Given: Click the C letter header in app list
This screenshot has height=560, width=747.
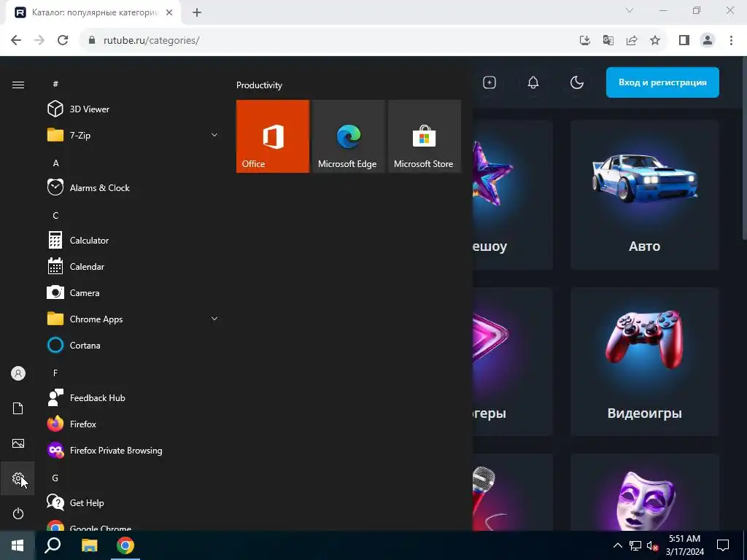Looking at the screenshot, I should [x=55, y=215].
